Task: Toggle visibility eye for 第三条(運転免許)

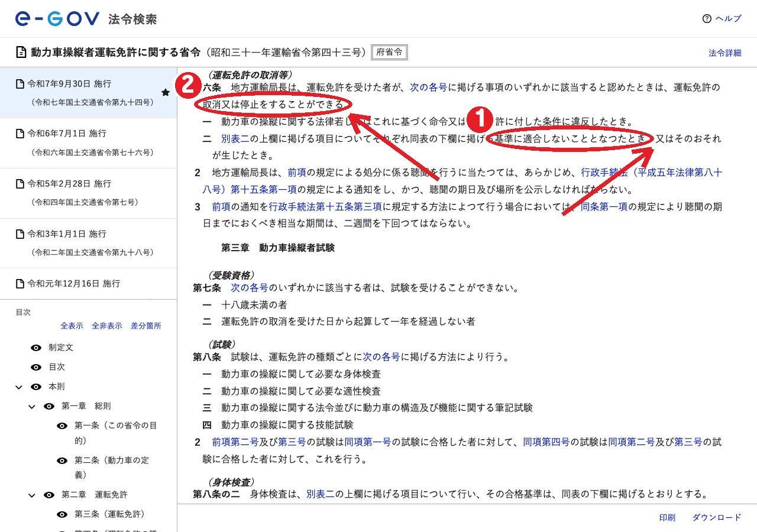Action: (x=62, y=514)
